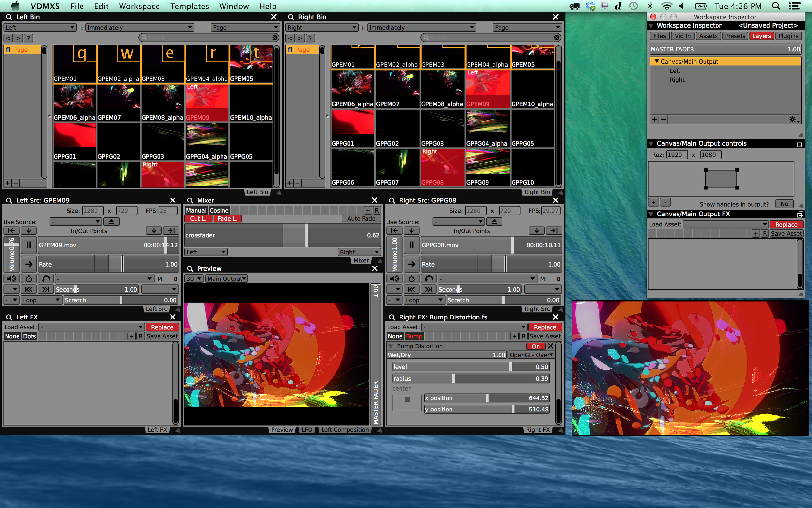812x508 pixels.
Task: Open Left Src Loop mode dropdown
Action: pos(42,300)
